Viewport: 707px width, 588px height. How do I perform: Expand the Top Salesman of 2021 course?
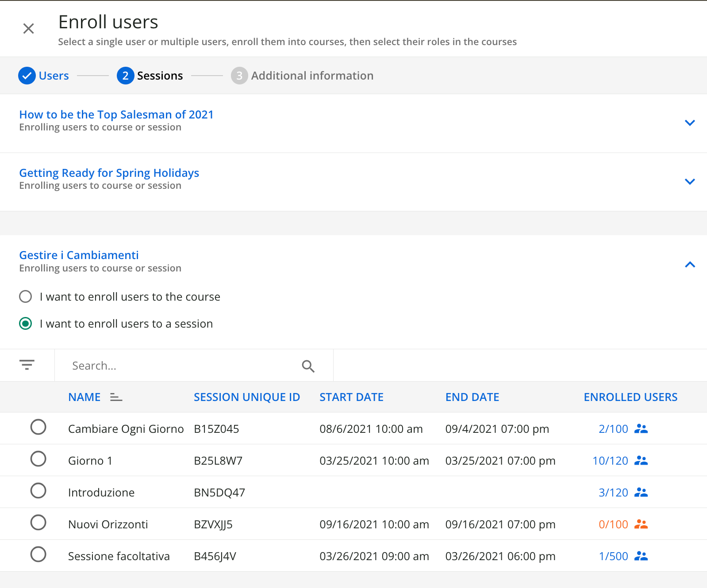[x=690, y=123]
